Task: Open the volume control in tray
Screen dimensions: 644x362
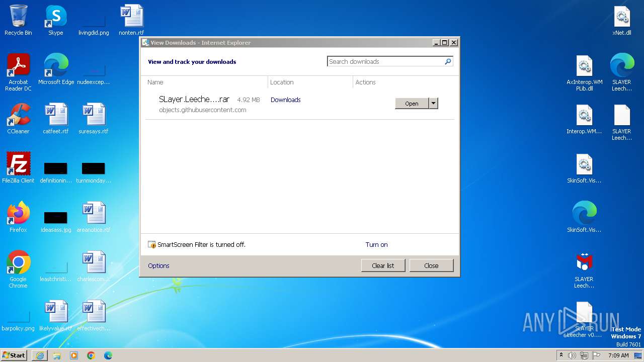Action: point(572,355)
